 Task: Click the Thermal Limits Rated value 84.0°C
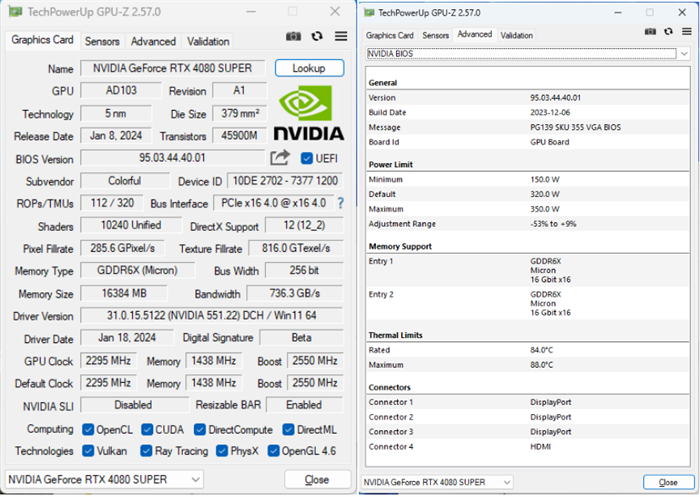(542, 350)
